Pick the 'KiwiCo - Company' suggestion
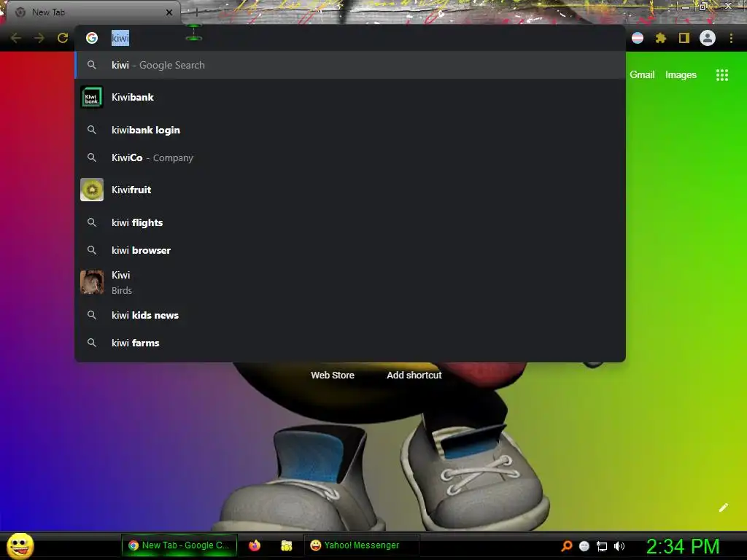 (x=349, y=157)
